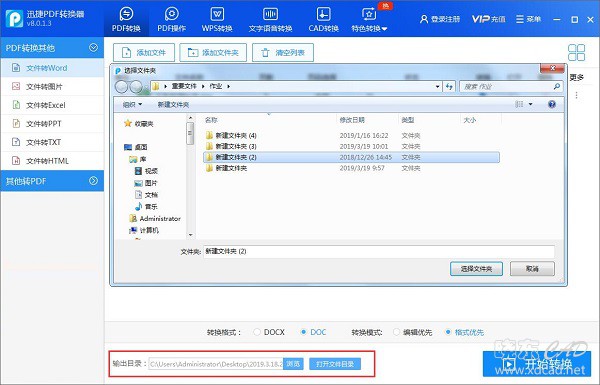The image size is (600, 385).
Task: Select folder 新建文件夹 (4)
Action: (x=351, y=135)
